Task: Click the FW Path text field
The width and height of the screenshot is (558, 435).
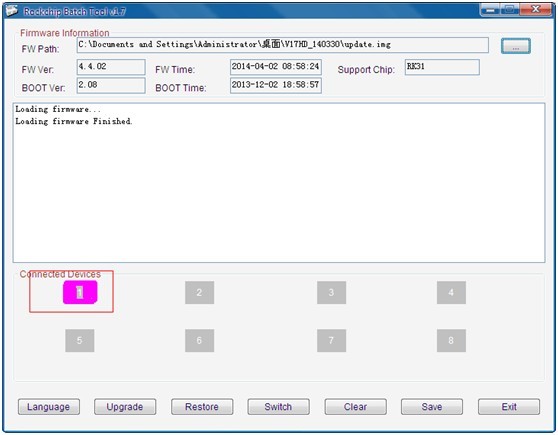Action: coord(283,45)
